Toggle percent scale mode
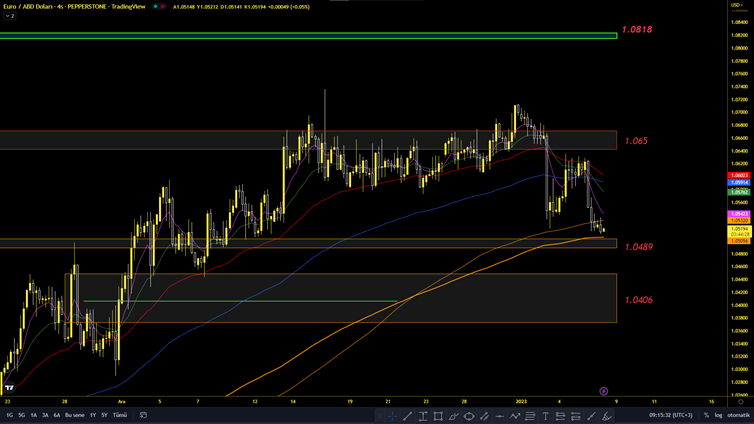 (706, 415)
